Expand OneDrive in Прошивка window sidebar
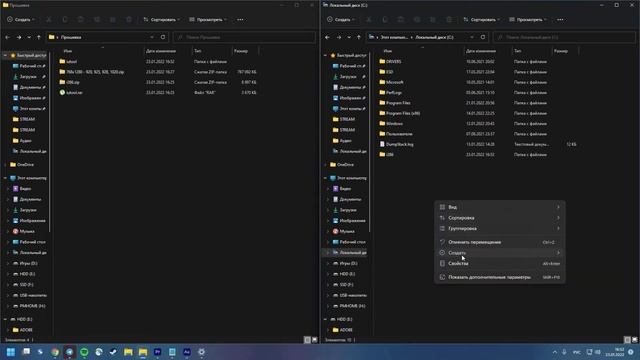 click(x=5, y=164)
